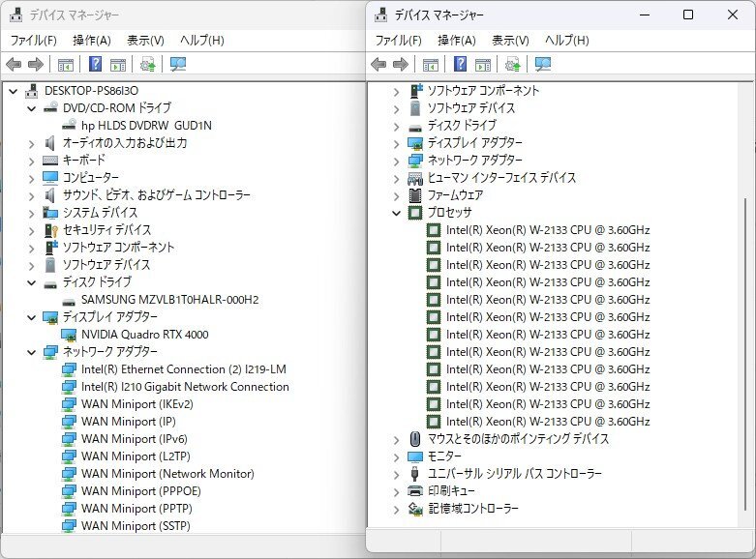Expand サウンド、ビデオ、およびゲーム コントローラー node
Image resolution: width=756 pixels, height=559 pixels.
pos(31,195)
